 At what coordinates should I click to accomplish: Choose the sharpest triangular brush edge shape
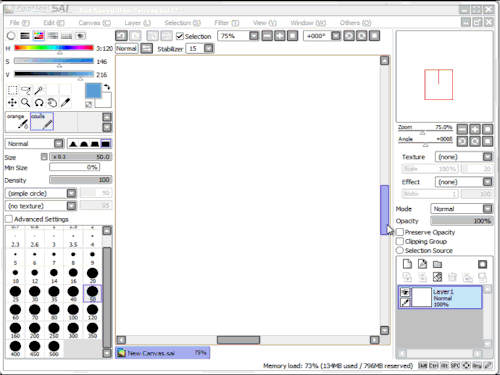coord(73,144)
